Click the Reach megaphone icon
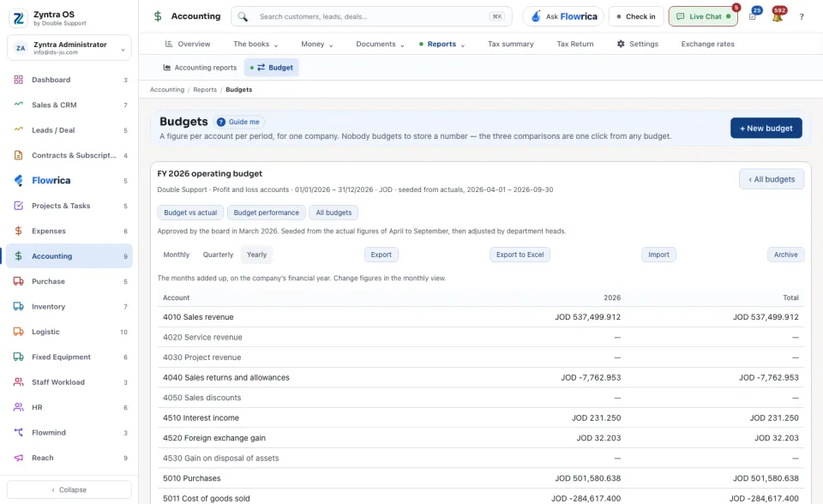This screenshot has width=823, height=504. tap(18, 458)
